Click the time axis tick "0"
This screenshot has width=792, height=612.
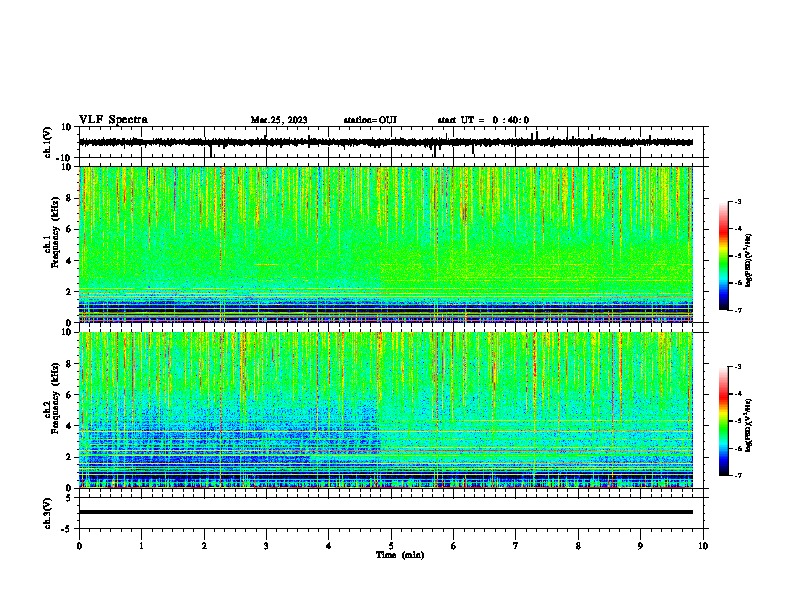coord(79,546)
